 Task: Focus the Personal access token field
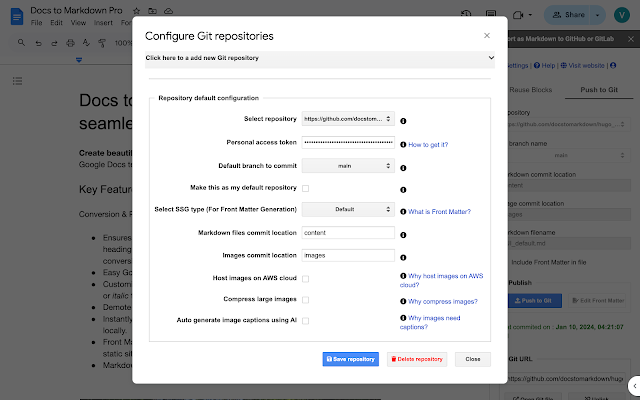pyautogui.click(x=348, y=142)
